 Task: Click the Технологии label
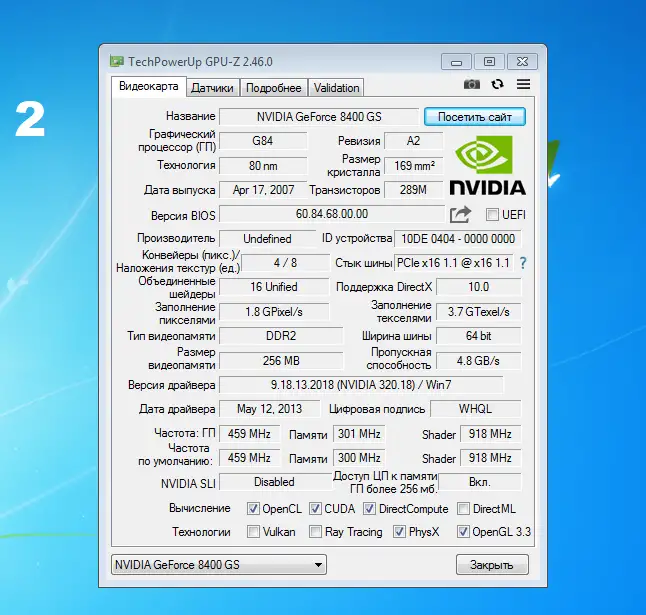(x=201, y=532)
